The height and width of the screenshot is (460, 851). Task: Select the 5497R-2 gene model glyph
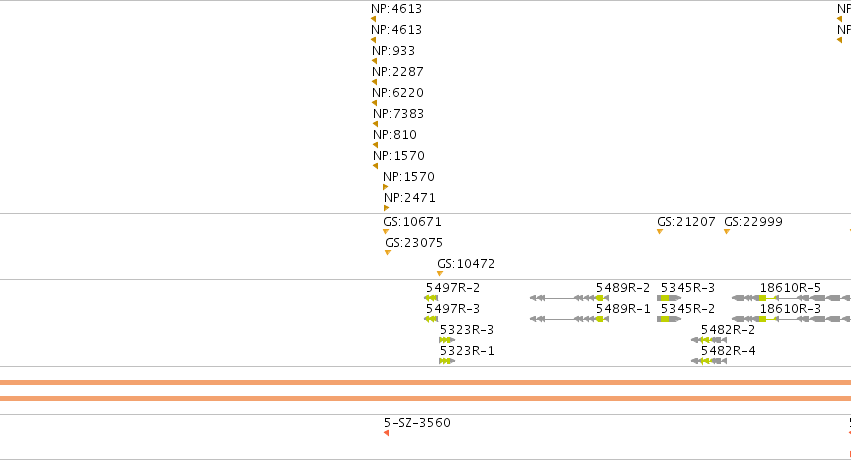(431, 298)
